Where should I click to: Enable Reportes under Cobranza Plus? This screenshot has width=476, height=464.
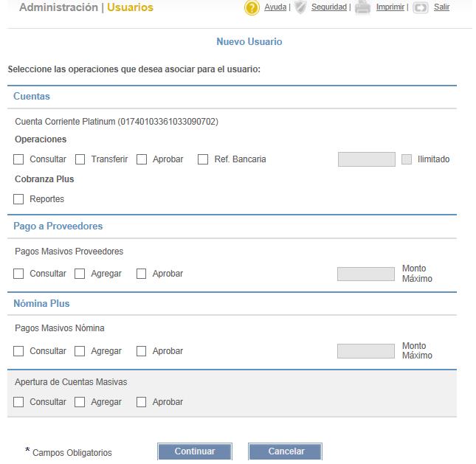tap(18, 201)
